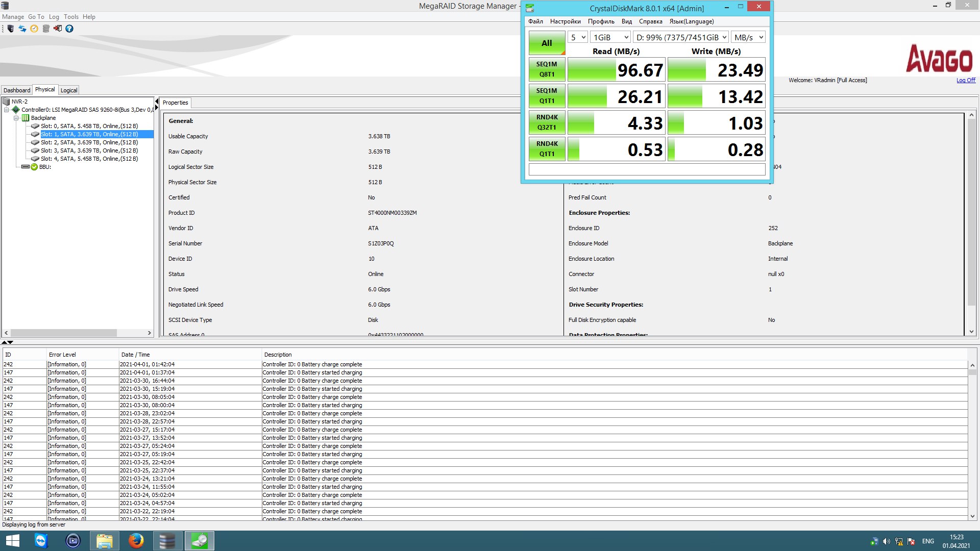980x551 pixels.
Task: Open the Настройки menu in CrystalDiskMark
Action: 565,21
